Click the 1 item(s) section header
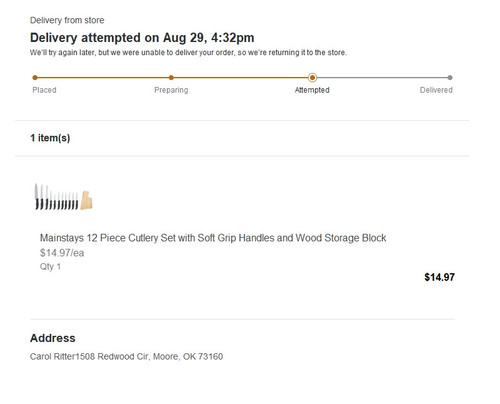The width and height of the screenshot is (500, 404). pos(50,138)
